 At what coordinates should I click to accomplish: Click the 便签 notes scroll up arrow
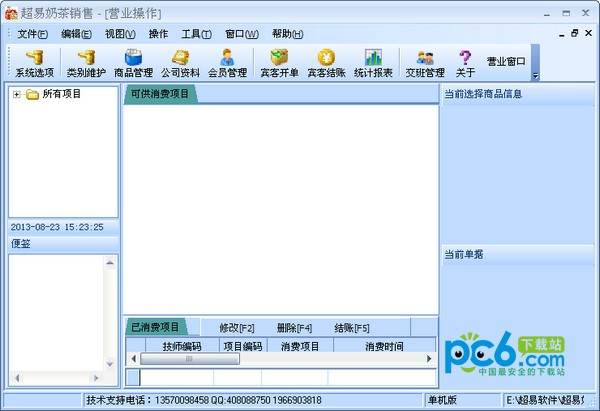tap(110, 263)
